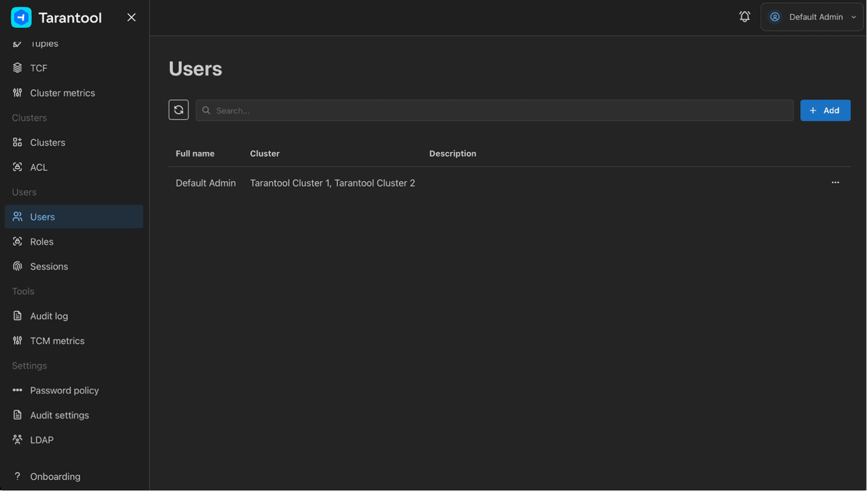
Task: Click the Clusters grid icon
Action: 17,143
